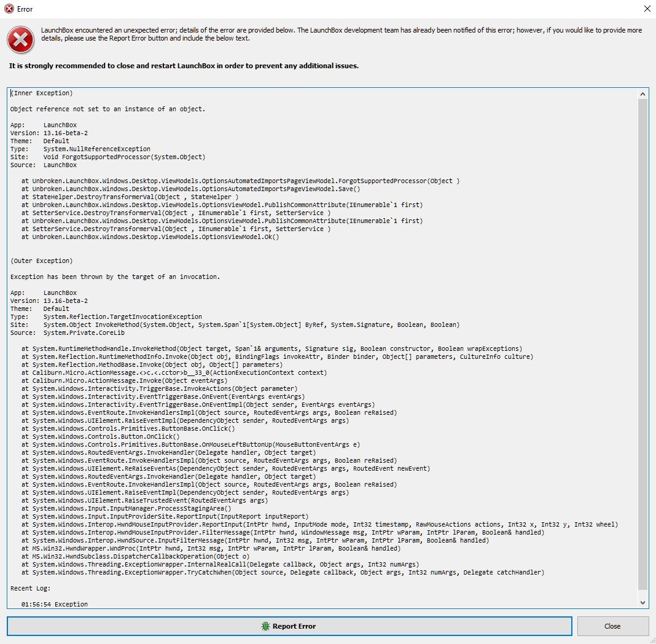The image size is (656, 644).
Task: Click the "StateHelper.DestroyTransformerVal" stack line
Action: (x=130, y=197)
